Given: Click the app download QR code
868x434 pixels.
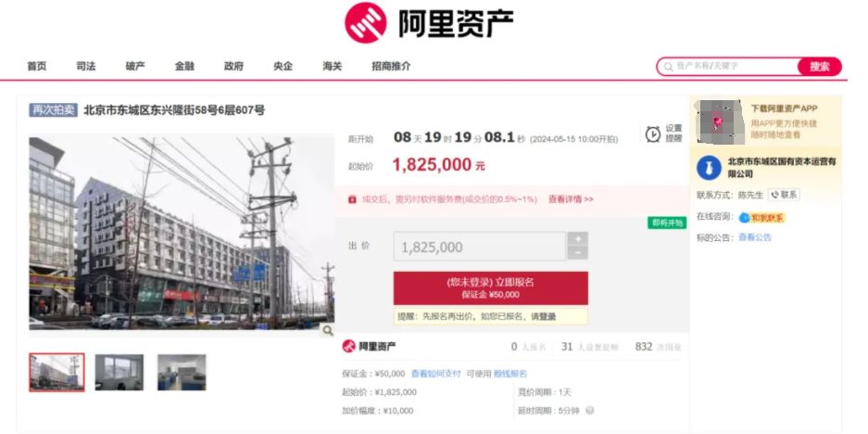Looking at the screenshot, I should pyautogui.click(x=719, y=121).
